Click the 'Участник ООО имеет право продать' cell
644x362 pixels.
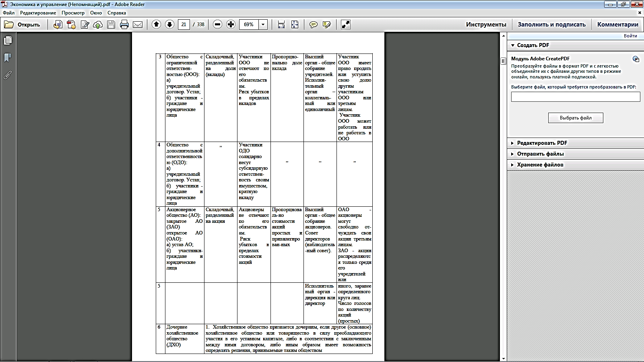pos(355,98)
